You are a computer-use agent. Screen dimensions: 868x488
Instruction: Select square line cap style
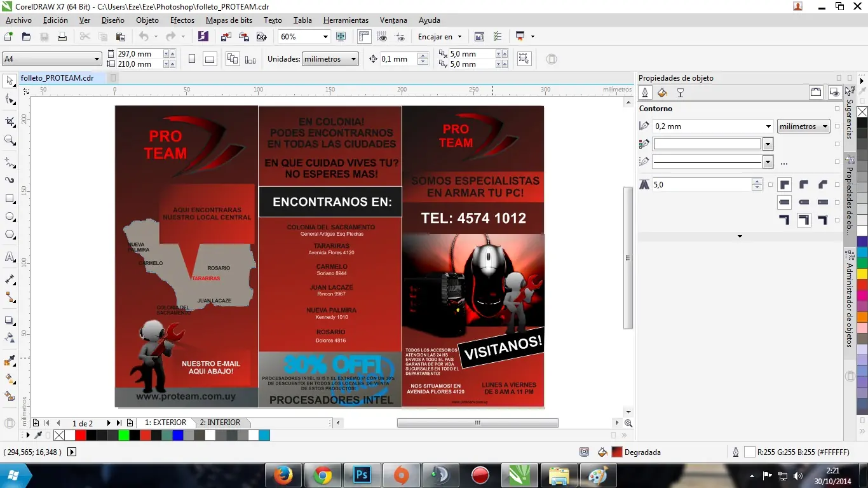(784, 203)
